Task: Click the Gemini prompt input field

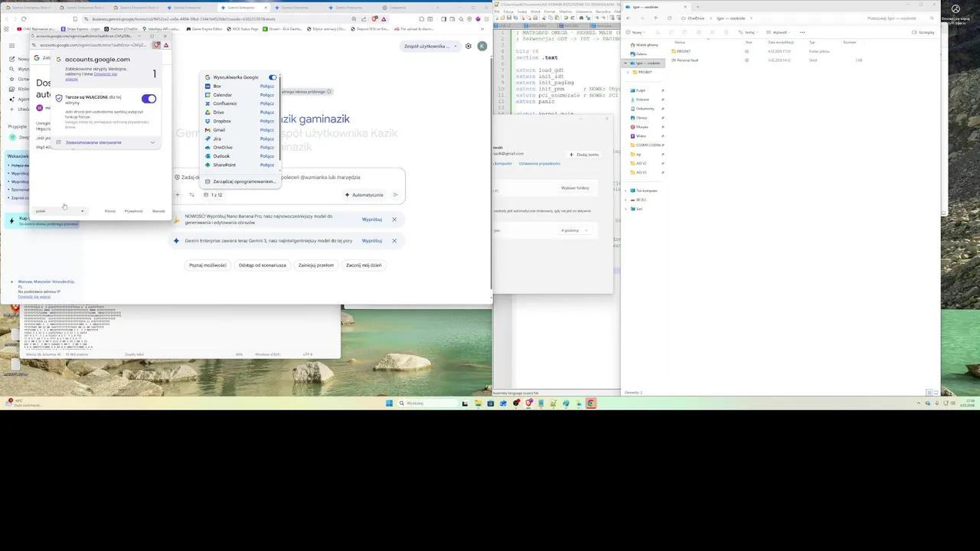Action: [x=289, y=178]
